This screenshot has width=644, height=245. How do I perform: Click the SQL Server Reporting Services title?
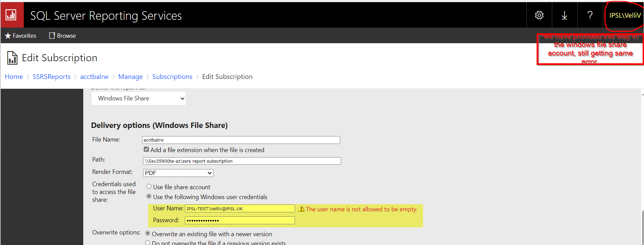(106, 16)
